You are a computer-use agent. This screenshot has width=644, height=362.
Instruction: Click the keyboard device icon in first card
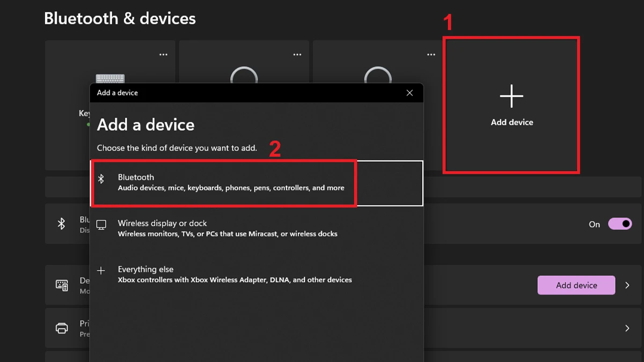pyautogui.click(x=110, y=79)
